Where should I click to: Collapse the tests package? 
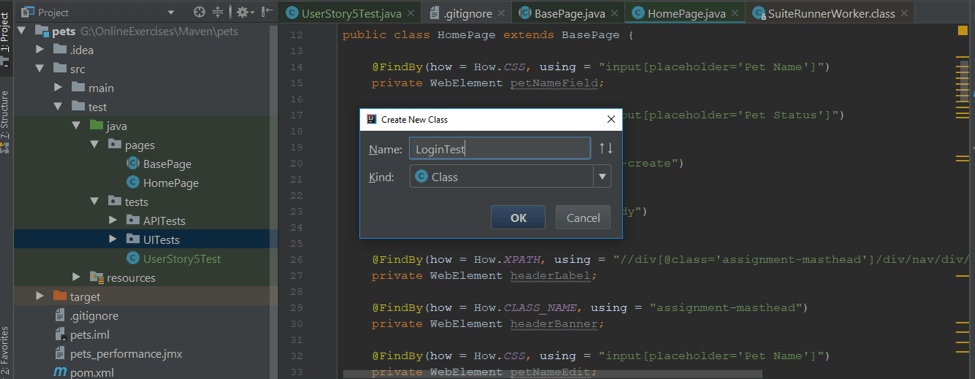click(x=95, y=201)
